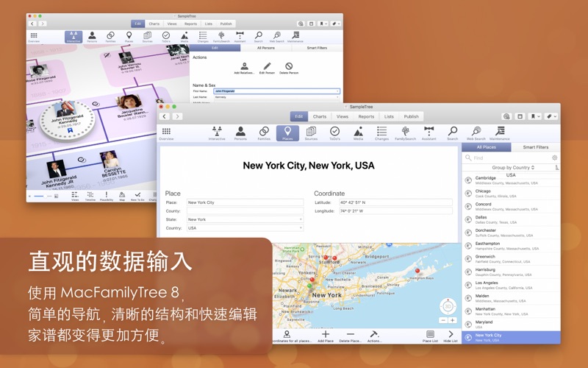Click Delete Person in back window
Image resolution: width=588 pixels, height=368 pixels.
[289, 68]
